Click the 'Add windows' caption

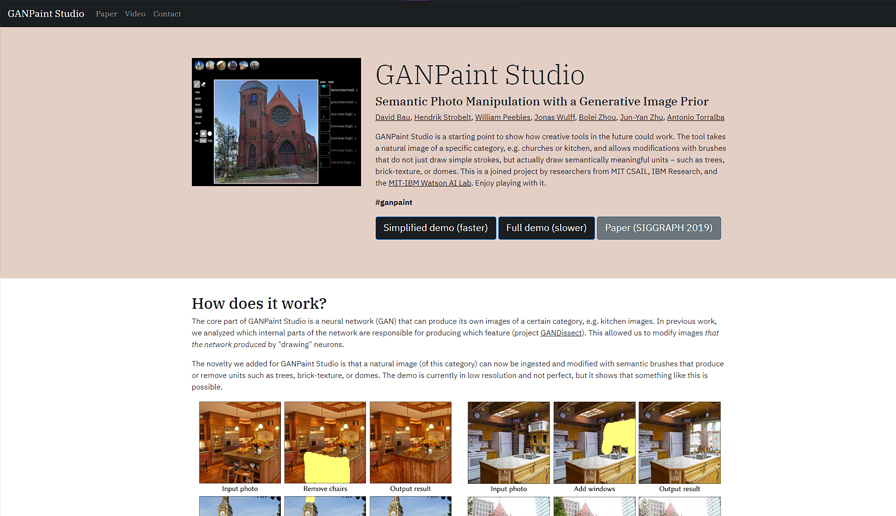tap(594, 489)
